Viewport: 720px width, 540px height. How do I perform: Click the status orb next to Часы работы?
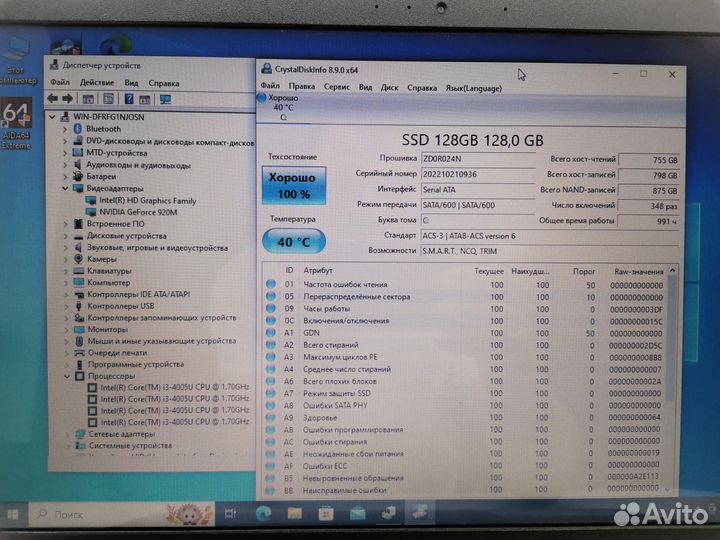[271, 308]
